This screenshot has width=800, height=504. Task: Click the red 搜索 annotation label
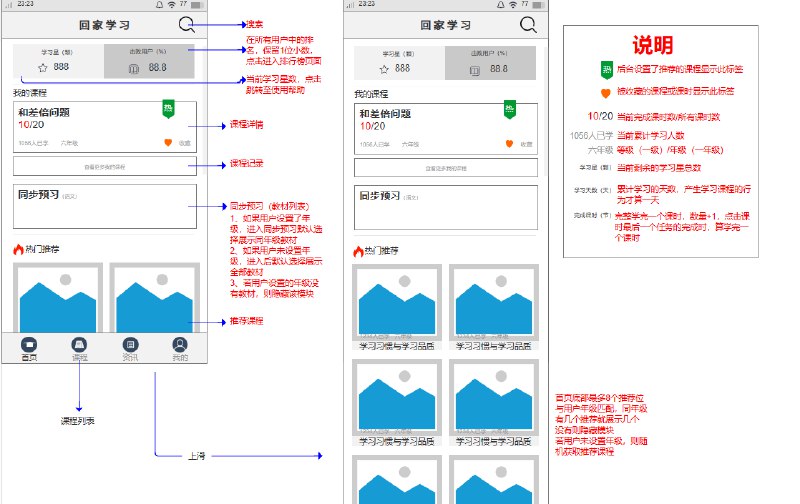coord(255,24)
